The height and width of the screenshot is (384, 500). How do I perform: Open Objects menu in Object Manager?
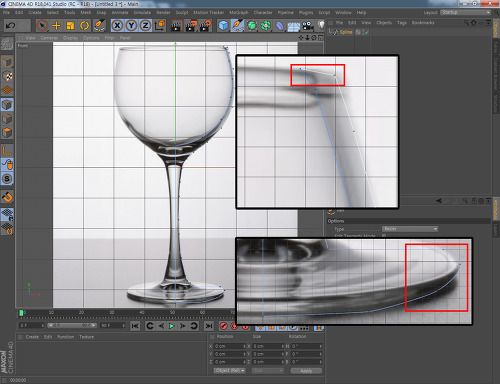click(x=384, y=23)
